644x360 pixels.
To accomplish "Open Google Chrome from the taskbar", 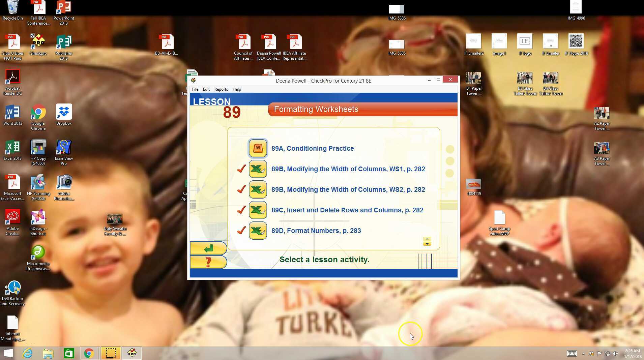I will click(x=89, y=353).
